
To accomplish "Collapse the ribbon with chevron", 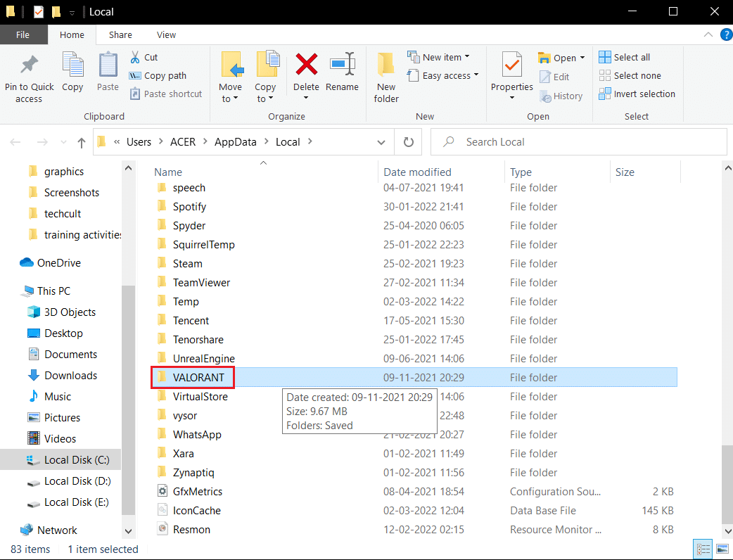I will [708, 34].
